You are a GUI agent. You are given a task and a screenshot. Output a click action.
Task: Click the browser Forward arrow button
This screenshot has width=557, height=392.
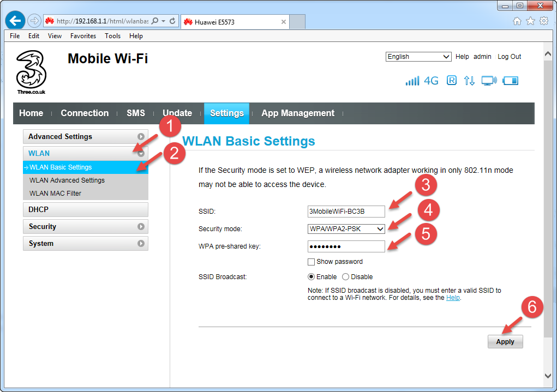pyautogui.click(x=34, y=21)
